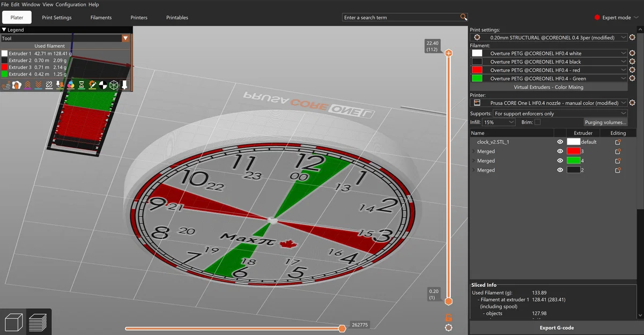Toggle Color changes icon in legend

pyautogui.click(x=71, y=85)
